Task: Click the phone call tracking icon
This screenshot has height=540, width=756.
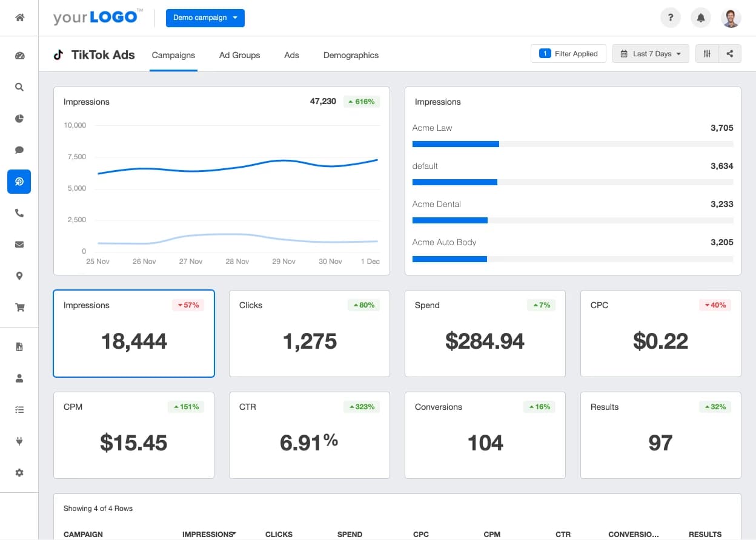Action: [x=19, y=213]
